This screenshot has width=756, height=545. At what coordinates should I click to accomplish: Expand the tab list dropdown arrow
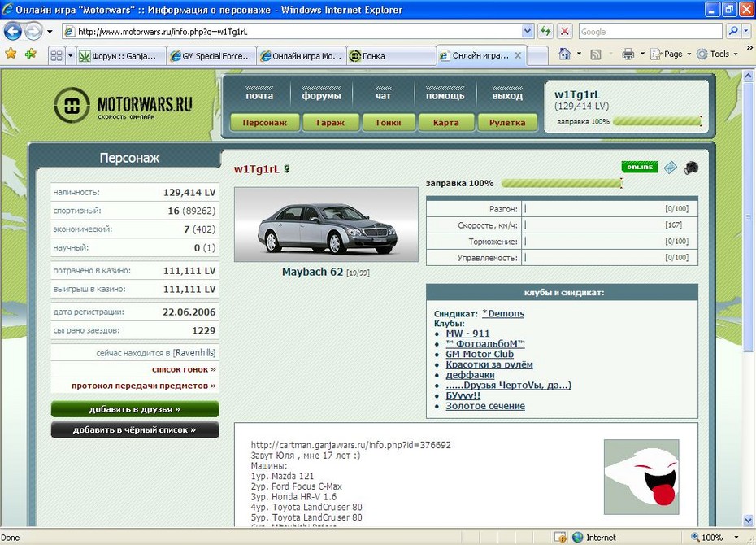71,56
